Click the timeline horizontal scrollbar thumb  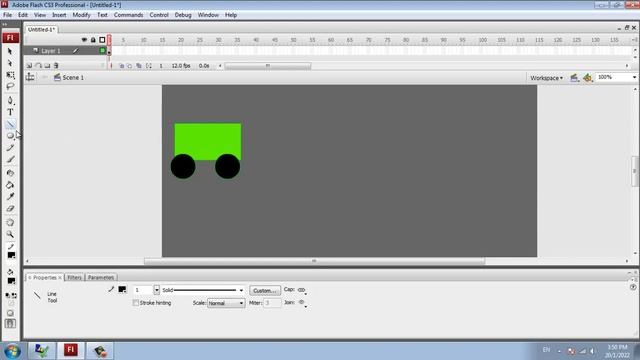click(268, 66)
